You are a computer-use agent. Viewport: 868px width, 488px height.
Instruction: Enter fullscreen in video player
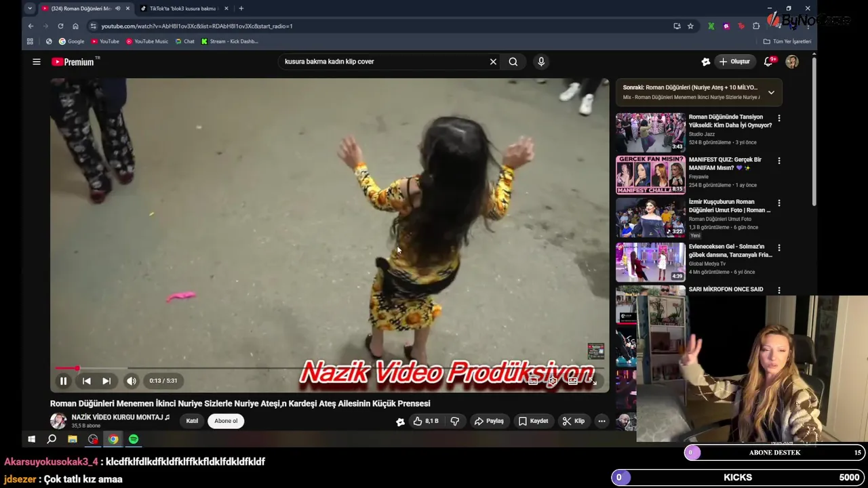(592, 381)
